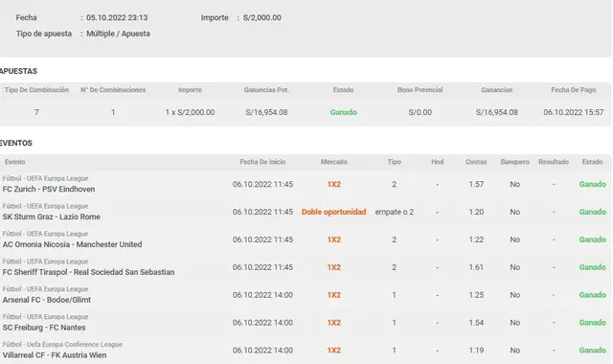Click the bet type 'Múltiple / Apuesta'
This screenshot has width=613, height=364.
(118, 34)
